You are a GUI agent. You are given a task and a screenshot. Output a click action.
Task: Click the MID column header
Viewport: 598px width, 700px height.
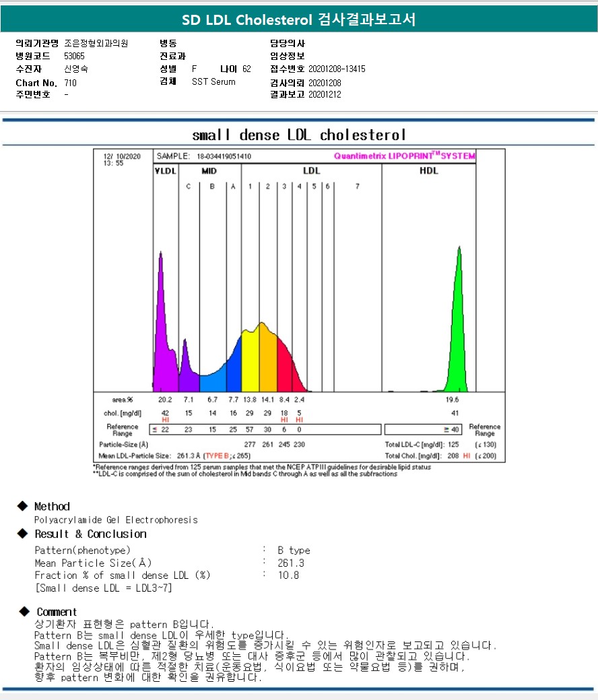(x=209, y=171)
